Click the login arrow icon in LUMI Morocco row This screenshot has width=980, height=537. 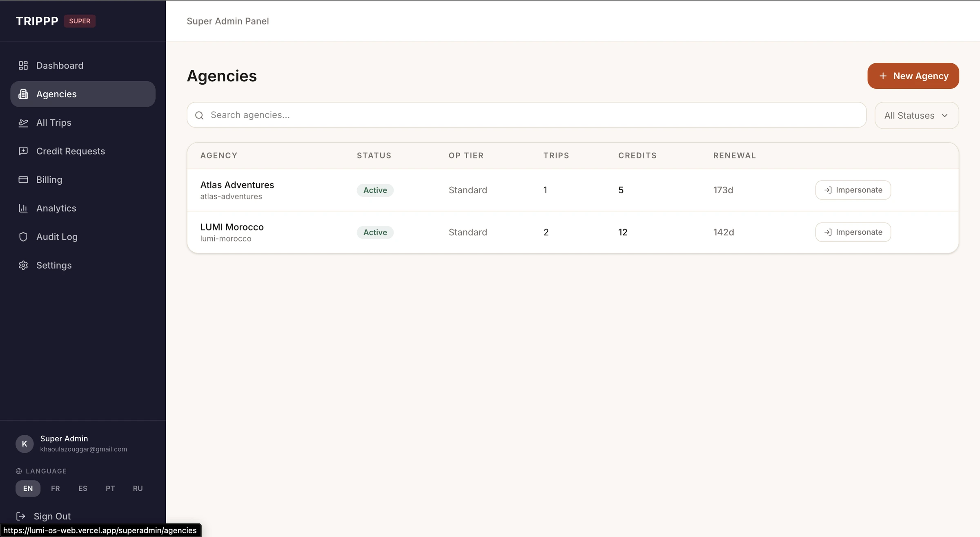coord(828,232)
